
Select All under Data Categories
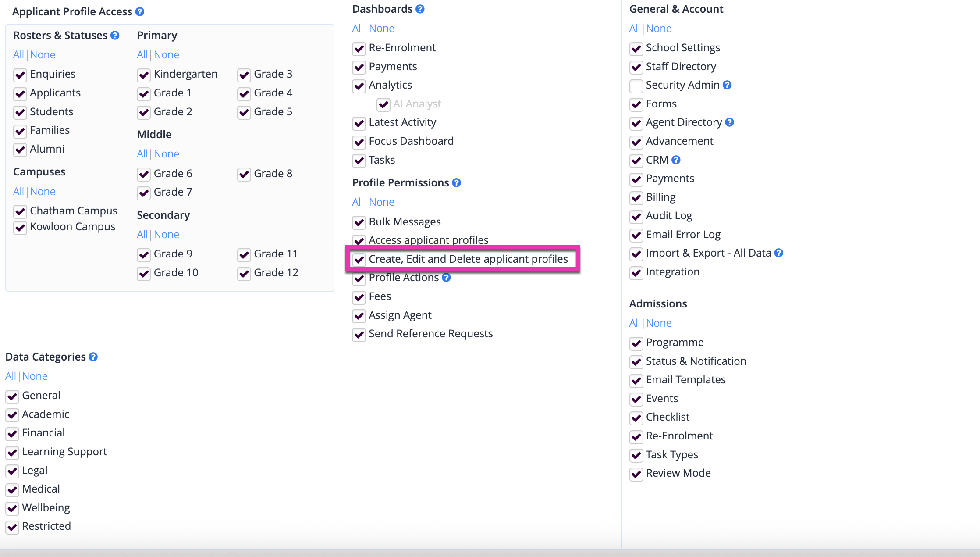click(11, 376)
